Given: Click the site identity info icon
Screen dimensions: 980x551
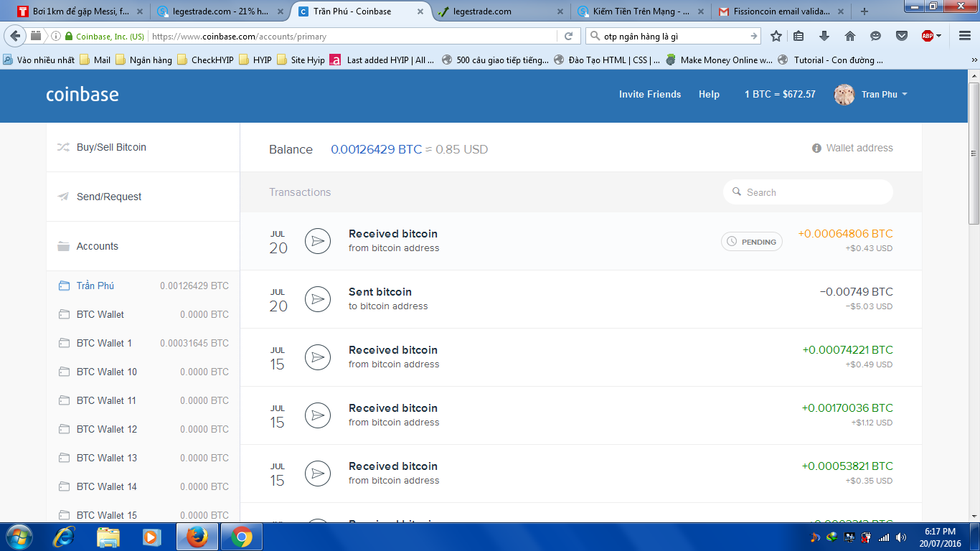Looking at the screenshot, I should click(x=55, y=36).
